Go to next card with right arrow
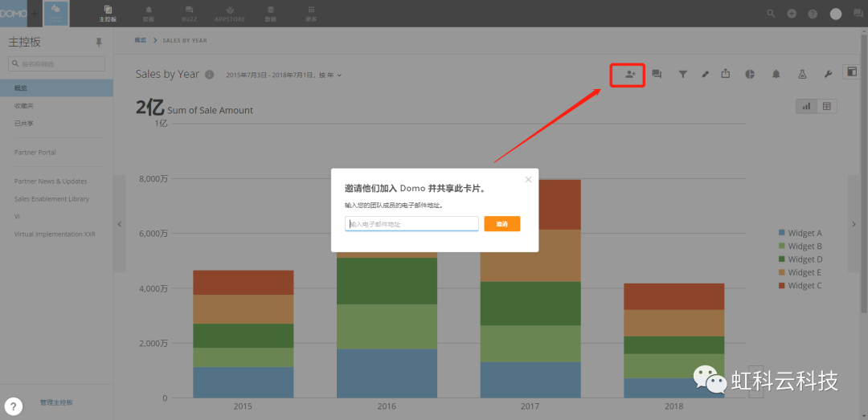This screenshot has height=420, width=868. (x=854, y=224)
